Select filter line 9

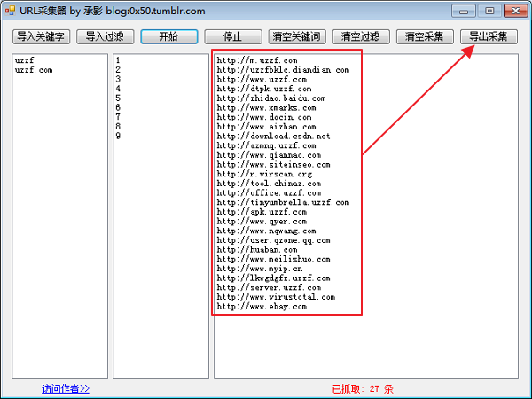point(118,136)
